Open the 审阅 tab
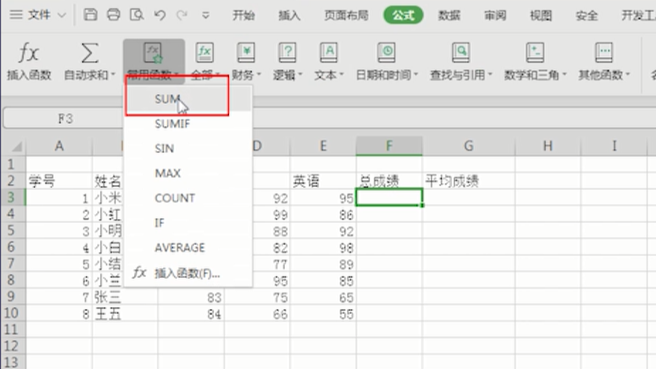 pyautogui.click(x=495, y=15)
